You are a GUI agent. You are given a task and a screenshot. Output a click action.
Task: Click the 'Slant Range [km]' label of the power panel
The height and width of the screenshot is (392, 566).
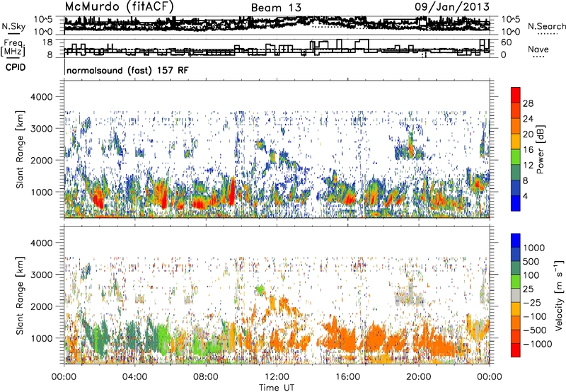[x=20, y=150]
